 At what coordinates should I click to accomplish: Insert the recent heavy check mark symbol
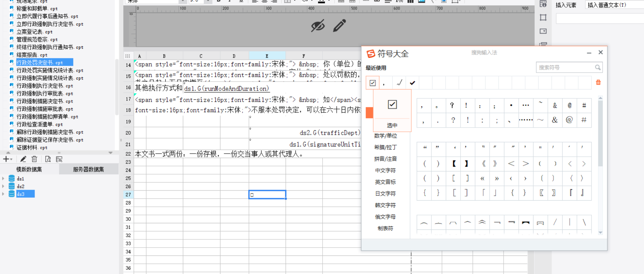pos(413,83)
